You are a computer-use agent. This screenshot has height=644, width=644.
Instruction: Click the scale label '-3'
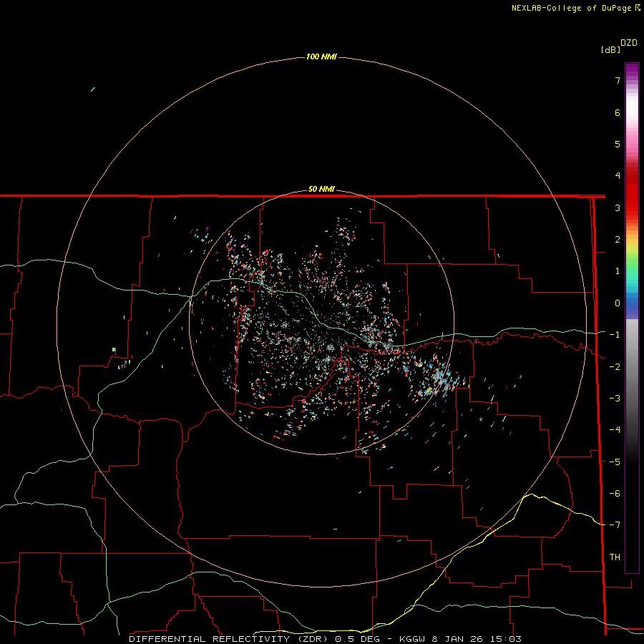(x=615, y=399)
